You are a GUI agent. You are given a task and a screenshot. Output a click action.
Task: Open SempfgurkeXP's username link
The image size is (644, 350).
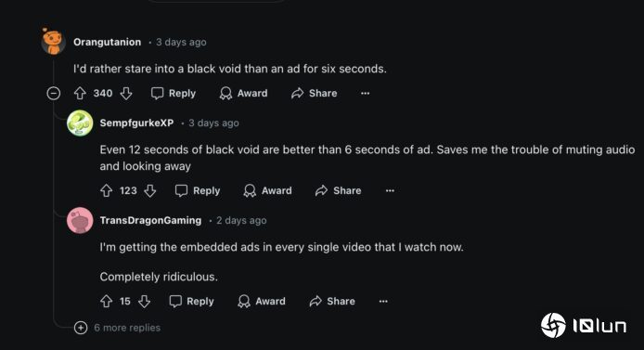coord(136,123)
